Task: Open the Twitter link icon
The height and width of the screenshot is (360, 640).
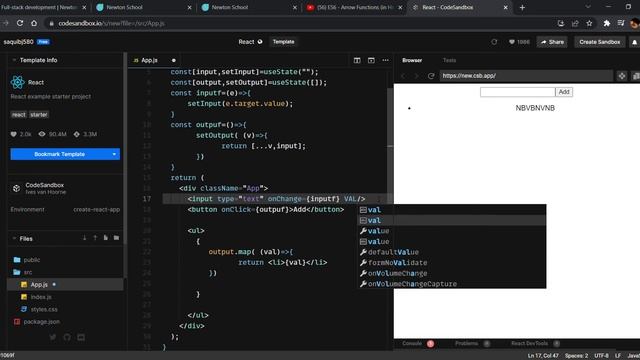Action: tap(53, 337)
